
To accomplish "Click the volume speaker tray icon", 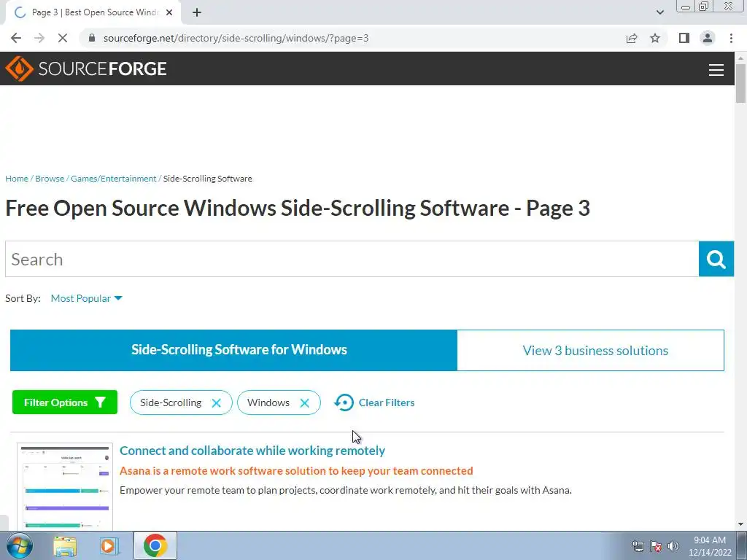I will (x=673, y=546).
